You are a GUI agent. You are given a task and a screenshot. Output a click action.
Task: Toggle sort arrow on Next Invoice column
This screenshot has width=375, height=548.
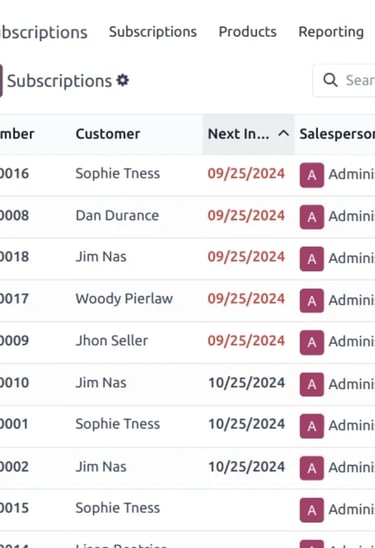[284, 134]
